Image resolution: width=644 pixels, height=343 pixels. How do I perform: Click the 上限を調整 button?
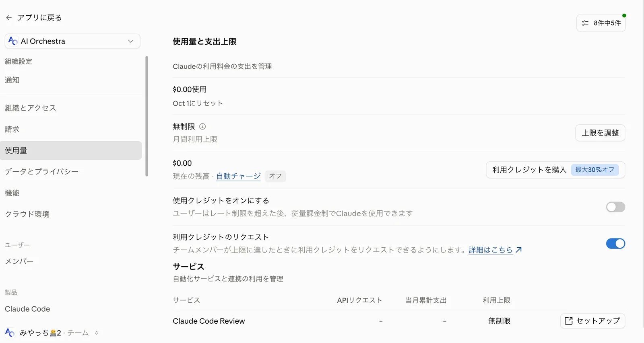600,133
